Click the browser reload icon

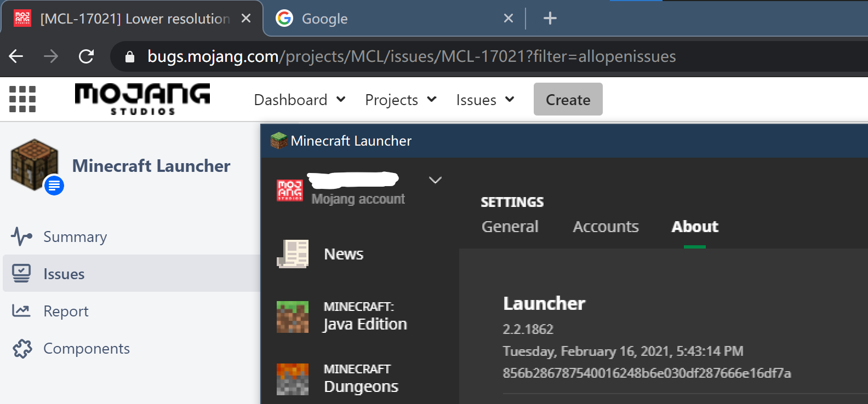click(x=86, y=56)
